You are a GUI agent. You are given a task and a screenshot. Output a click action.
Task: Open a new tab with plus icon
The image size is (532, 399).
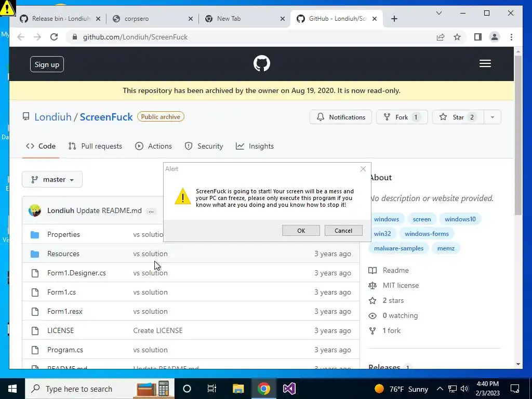click(x=394, y=19)
